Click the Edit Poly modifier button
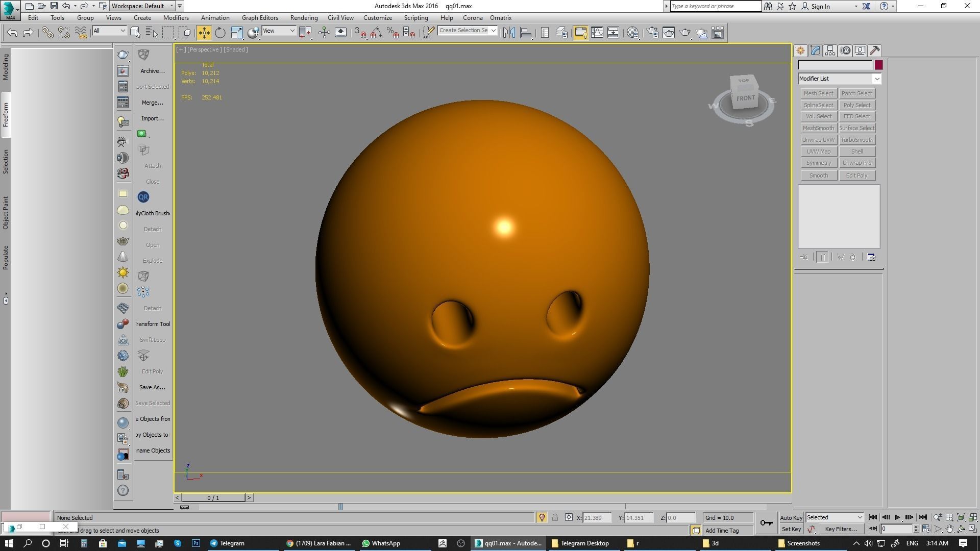980x551 pixels. (x=856, y=176)
